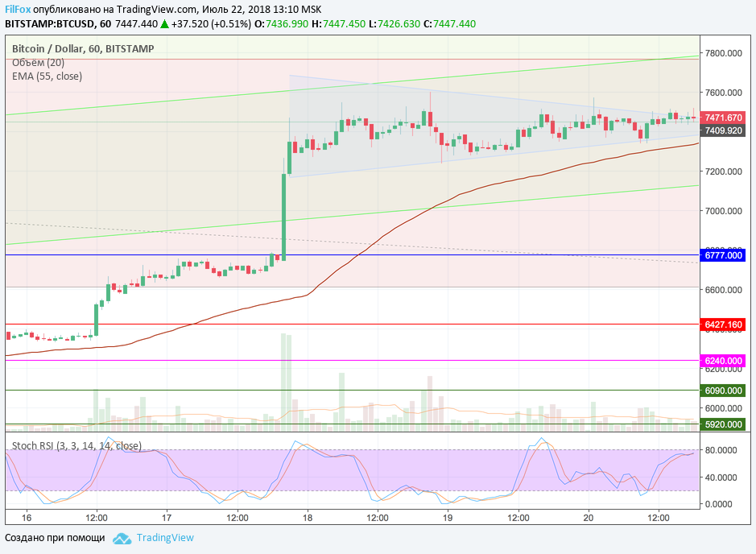Click the 20 date on time axis
756x554 pixels.
coord(588,516)
